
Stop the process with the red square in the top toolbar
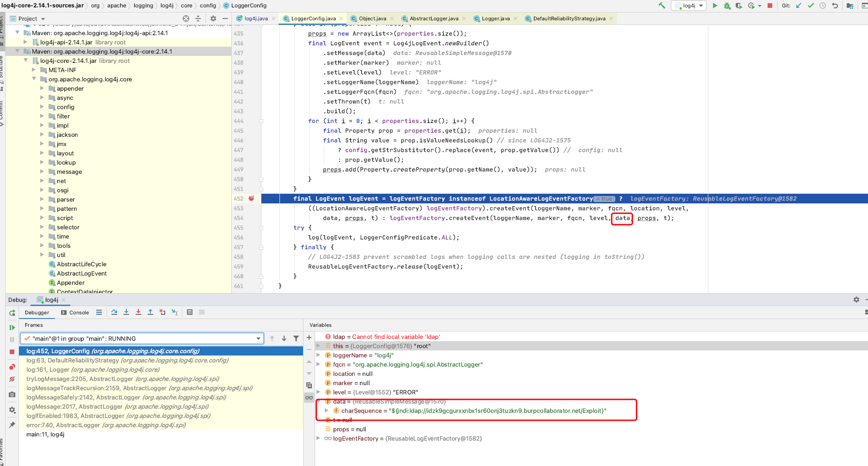pyautogui.click(x=770, y=6)
